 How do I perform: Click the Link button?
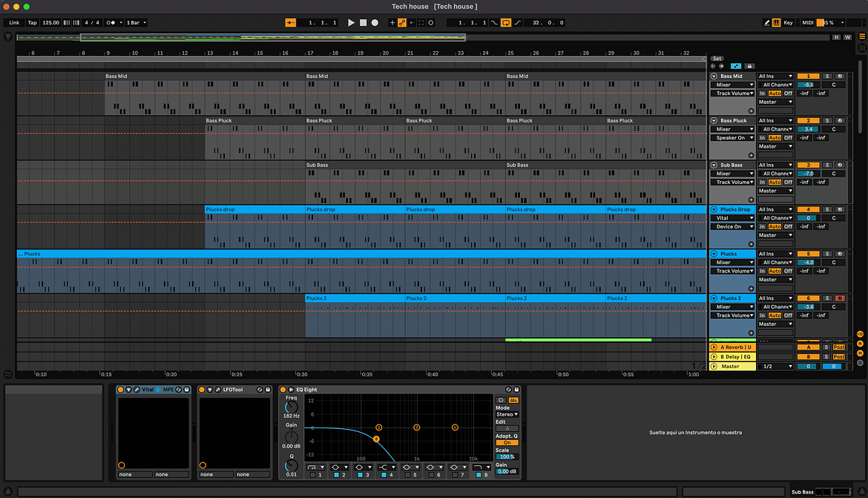14,23
